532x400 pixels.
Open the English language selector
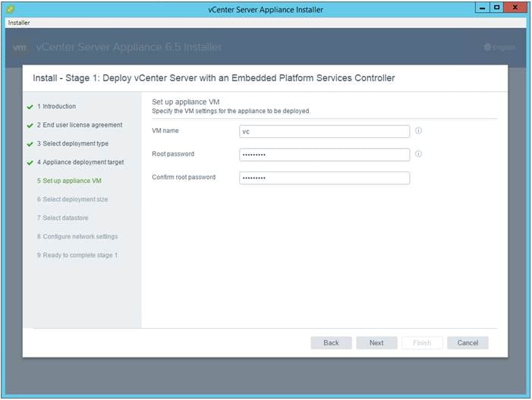(499, 47)
